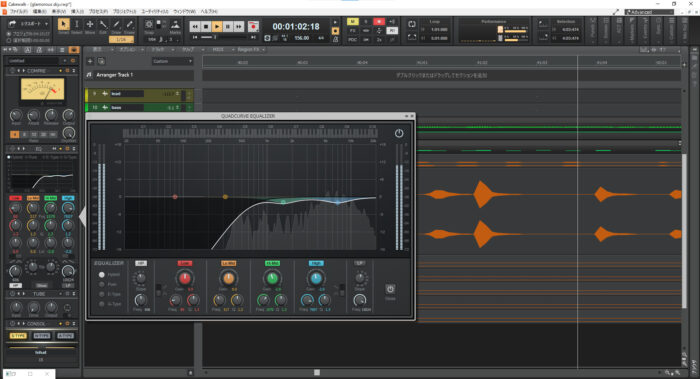Screen dimensions: 700x379
Task: Toggle the Hi Mid band button
Action: (x=272, y=263)
